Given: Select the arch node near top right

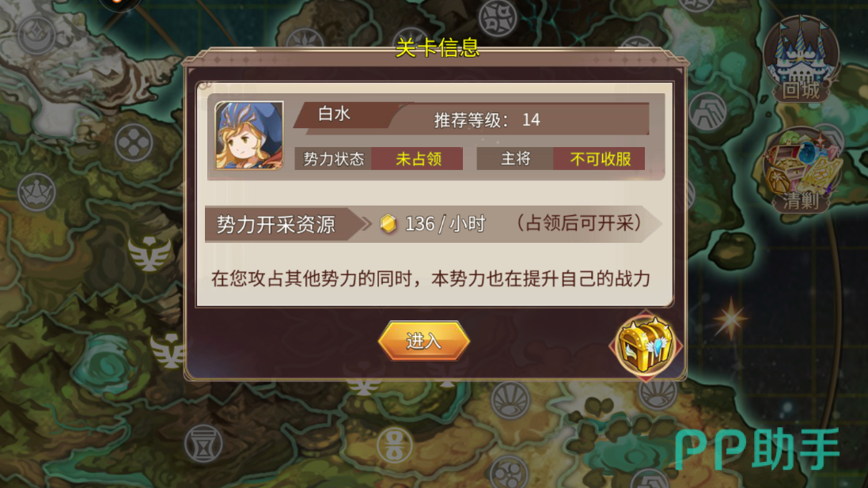Looking at the screenshot, I should click(x=707, y=112).
